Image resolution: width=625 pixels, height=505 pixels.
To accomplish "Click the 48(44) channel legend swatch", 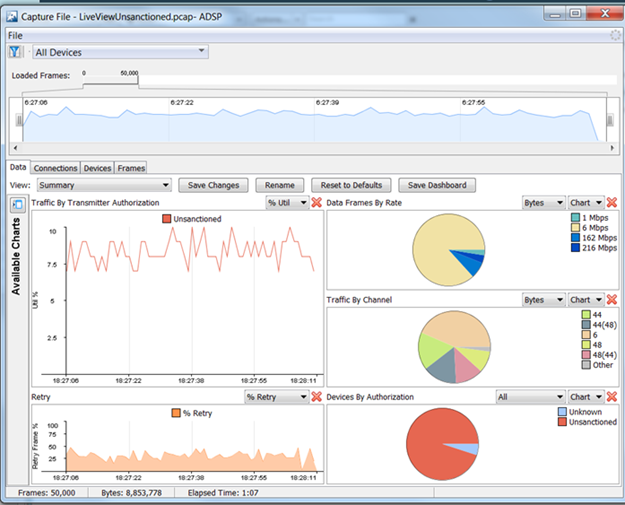I will coord(586,355).
